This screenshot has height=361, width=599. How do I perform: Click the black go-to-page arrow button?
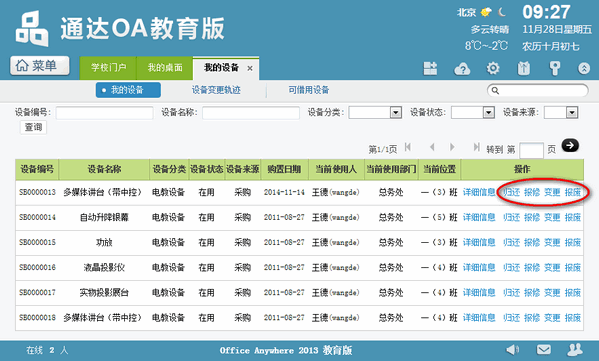coord(570,146)
